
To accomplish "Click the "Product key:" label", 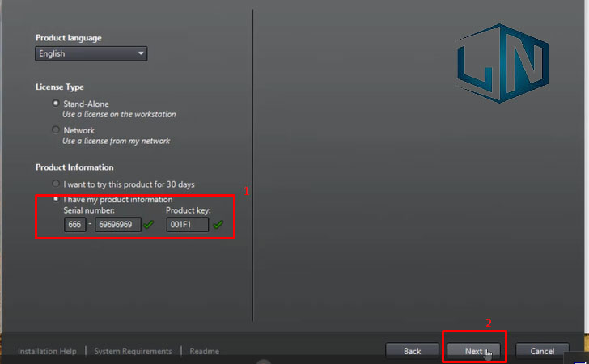I will [189, 210].
